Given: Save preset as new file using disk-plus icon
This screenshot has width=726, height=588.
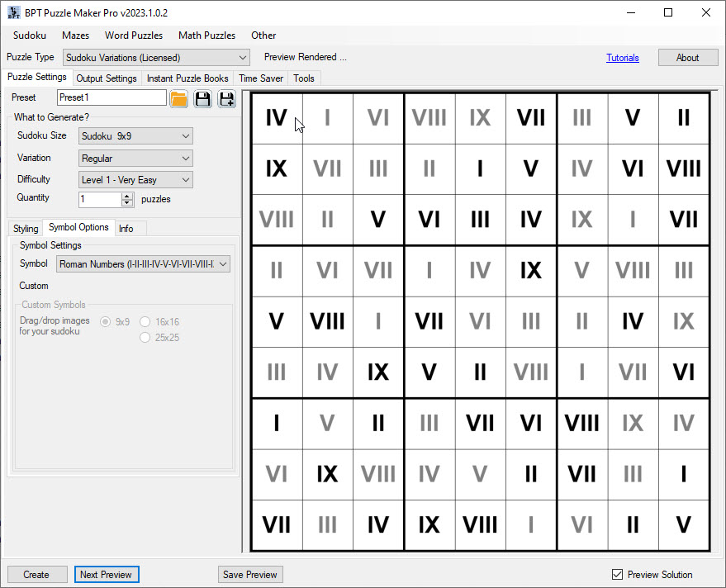Looking at the screenshot, I should (x=225, y=97).
